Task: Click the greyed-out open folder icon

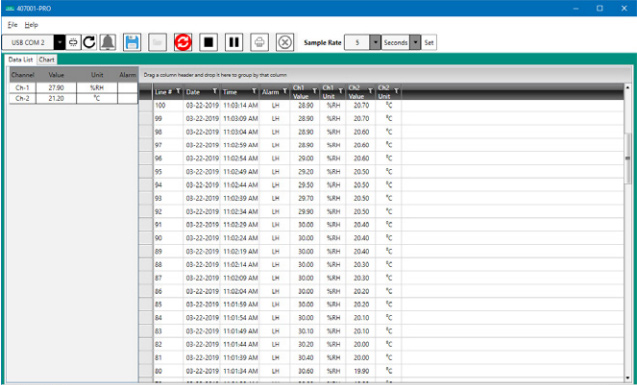Action: pyautogui.click(x=157, y=42)
